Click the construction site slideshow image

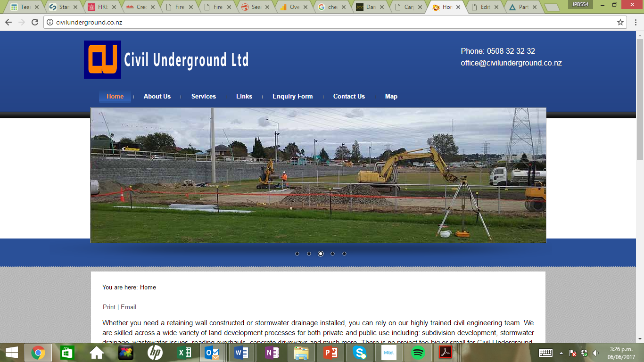pyautogui.click(x=318, y=175)
